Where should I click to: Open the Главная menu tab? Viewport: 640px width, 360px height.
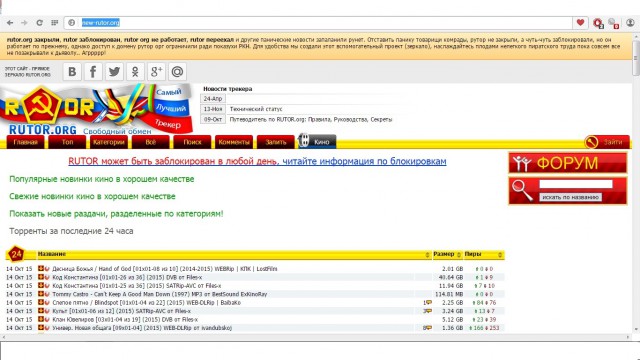click(25, 142)
